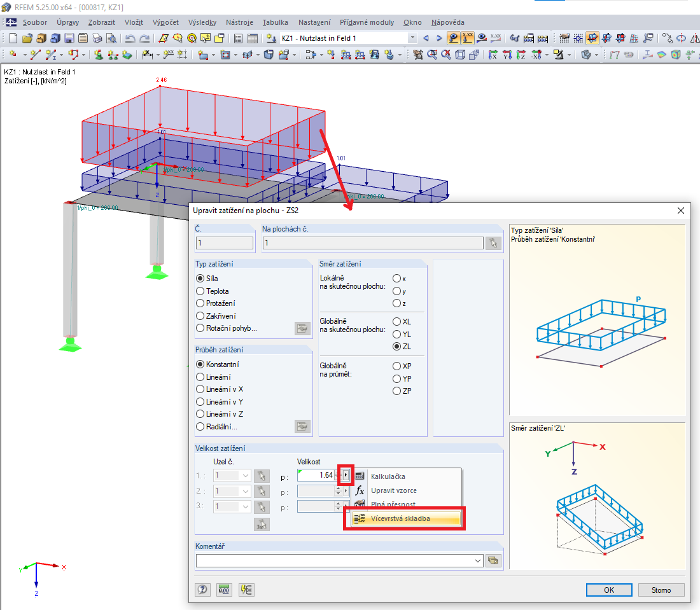Open file with the folder icon
The height and width of the screenshot is (610, 700).
27,38
